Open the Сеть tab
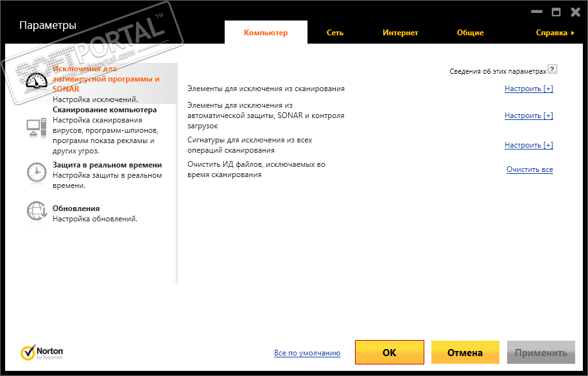The image size is (588, 376). click(x=335, y=33)
